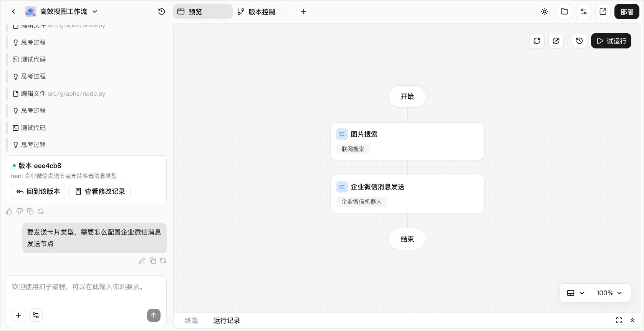Click commit message feat: 企业微信发送节点支持多选消息类型
The width and height of the screenshot is (644, 331).
pyautogui.click(x=64, y=176)
